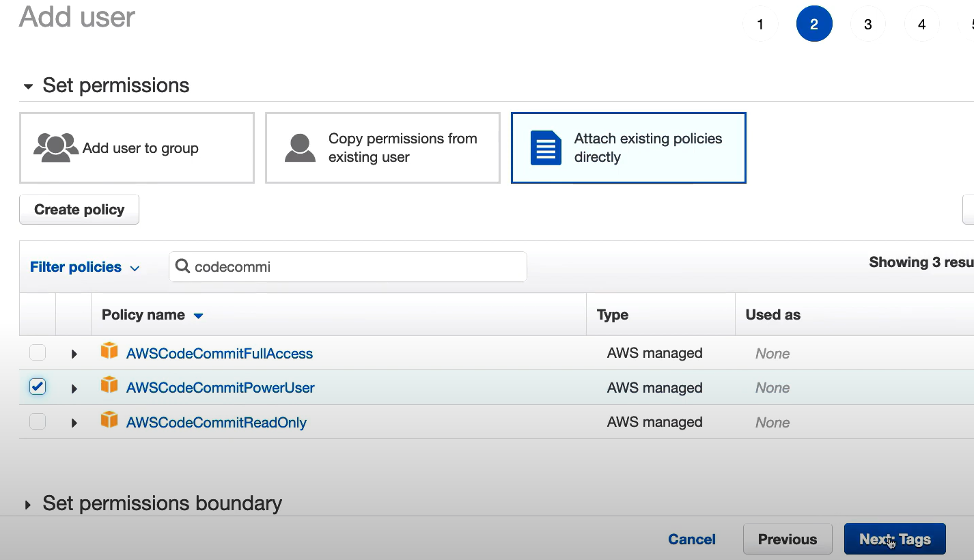Click the search magnifier icon

click(x=182, y=266)
